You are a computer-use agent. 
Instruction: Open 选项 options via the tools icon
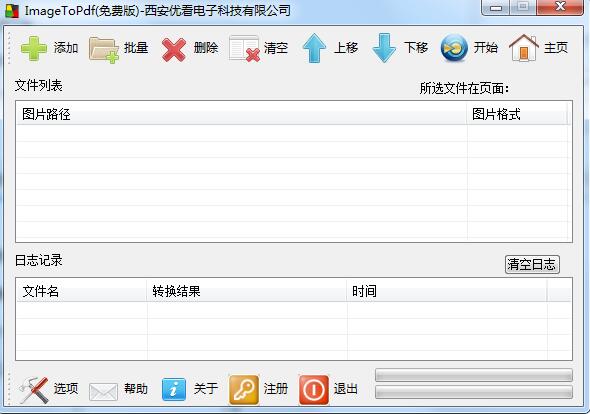(34, 390)
